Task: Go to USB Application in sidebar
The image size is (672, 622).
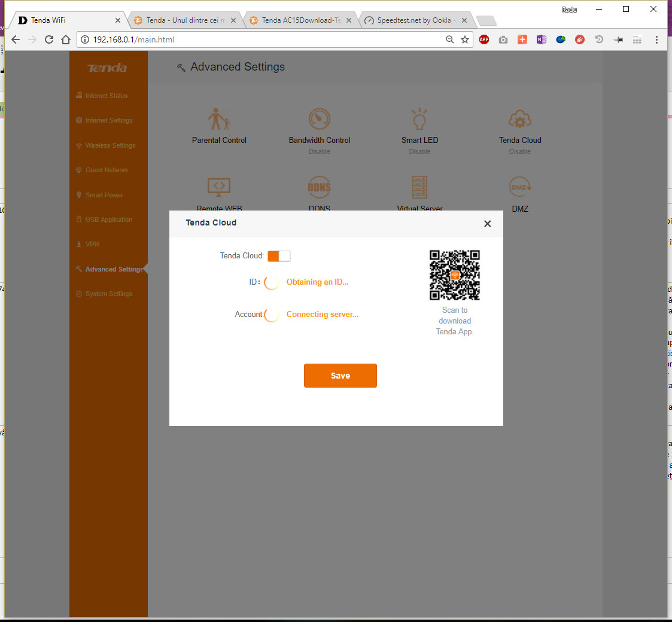Action: (109, 219)
